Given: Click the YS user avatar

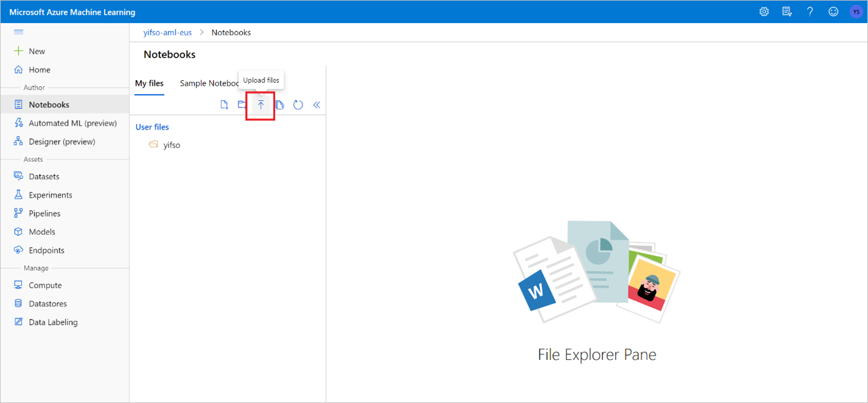Looking at the screenshot, I should tap(855, 11).
